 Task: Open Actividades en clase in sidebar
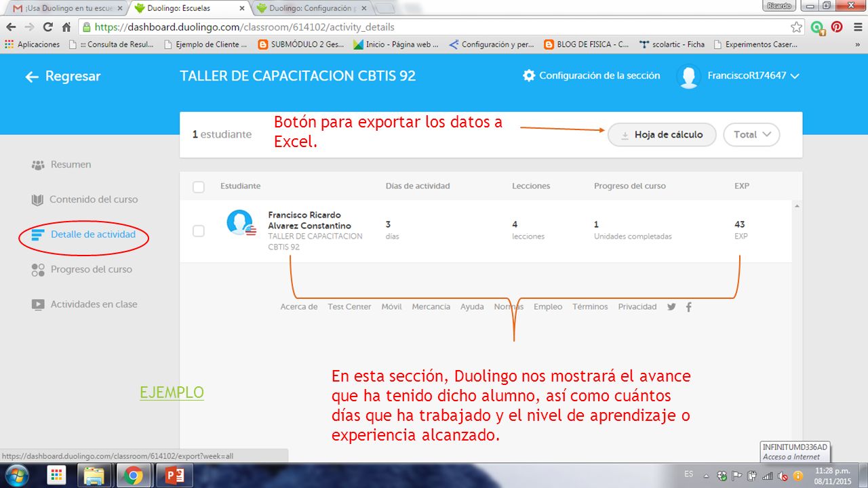85,305
